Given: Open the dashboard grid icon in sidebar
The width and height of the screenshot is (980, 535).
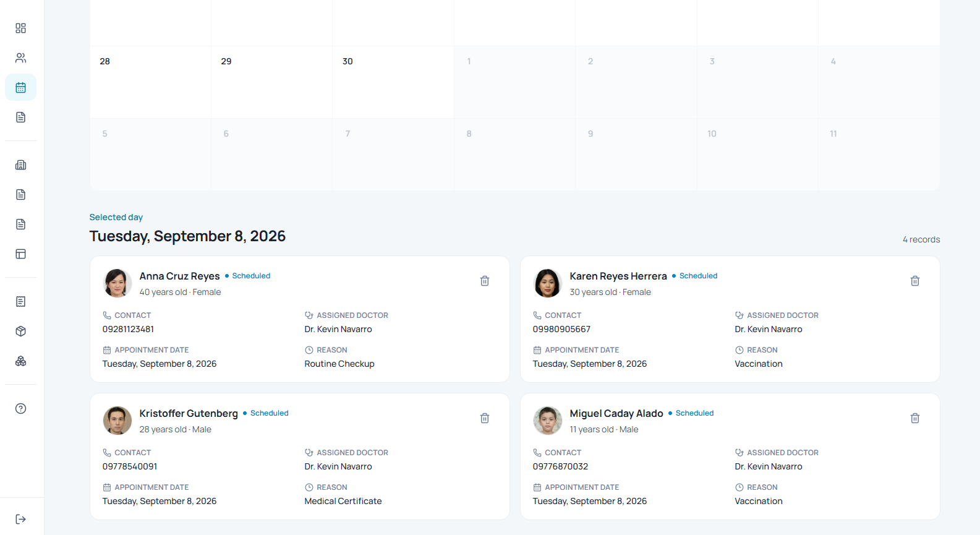Looking at the screenshot, I should click(20, 28).
